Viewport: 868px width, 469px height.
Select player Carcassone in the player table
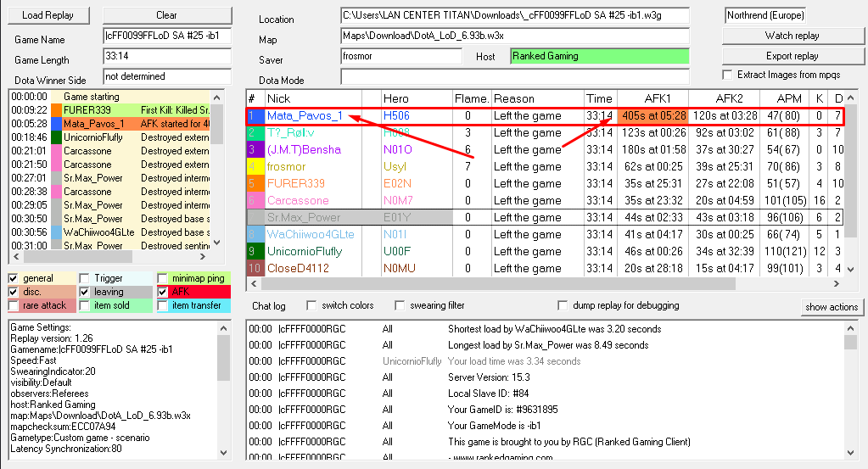pos(298,200)
